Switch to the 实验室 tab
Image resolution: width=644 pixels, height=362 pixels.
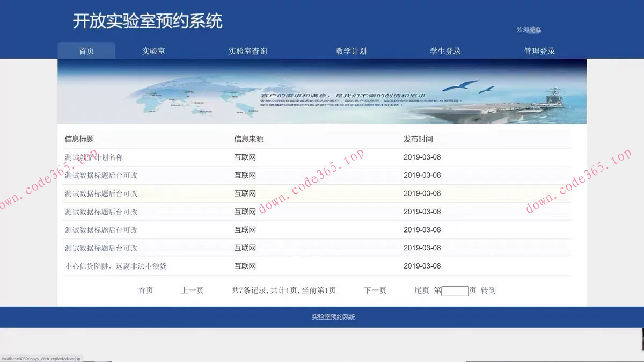click(x=153, y=51)
